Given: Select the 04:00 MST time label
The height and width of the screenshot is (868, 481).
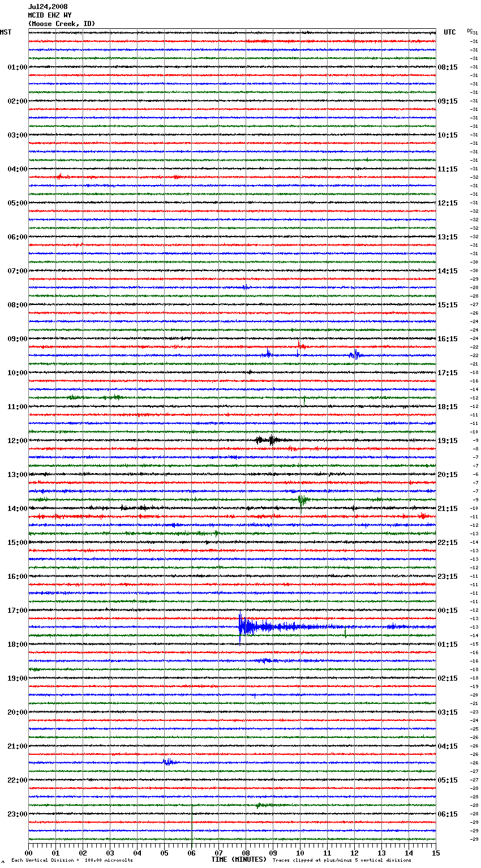Looking at the screenshot, I should click(18, 169).
